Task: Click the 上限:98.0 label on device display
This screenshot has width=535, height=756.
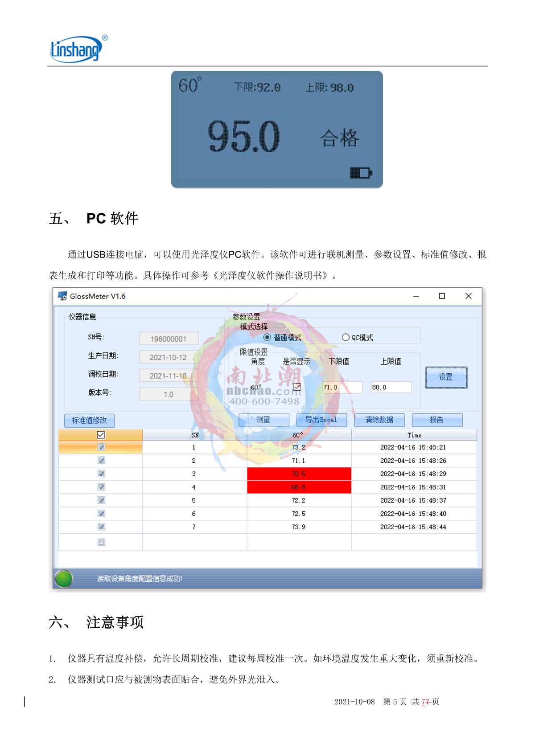Action: [x=329, y=87]
